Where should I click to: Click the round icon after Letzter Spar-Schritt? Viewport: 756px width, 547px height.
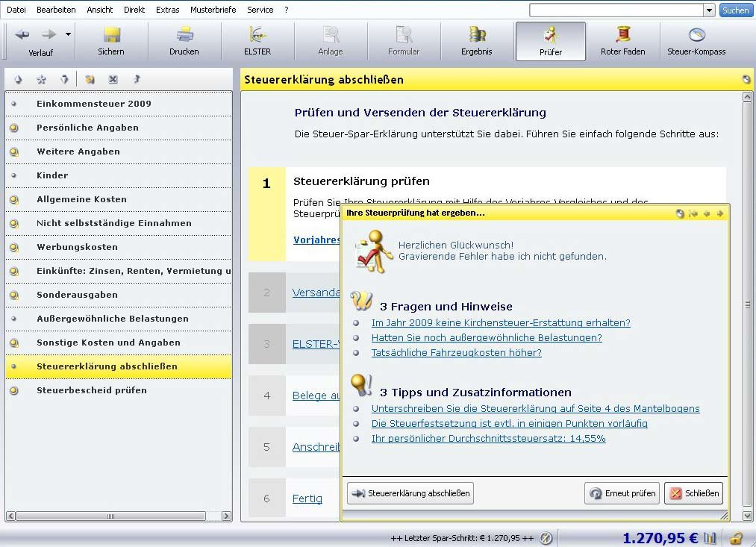coord(546,538)
